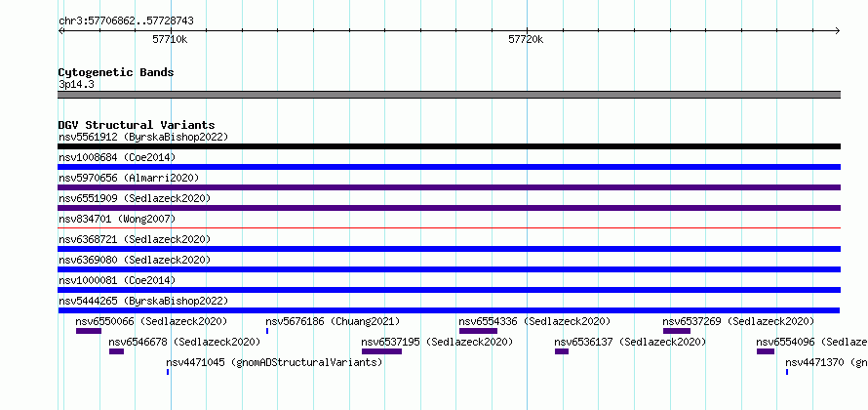Select the purple nsv6546678 block
868x410 pixels.
coord(116,351)
